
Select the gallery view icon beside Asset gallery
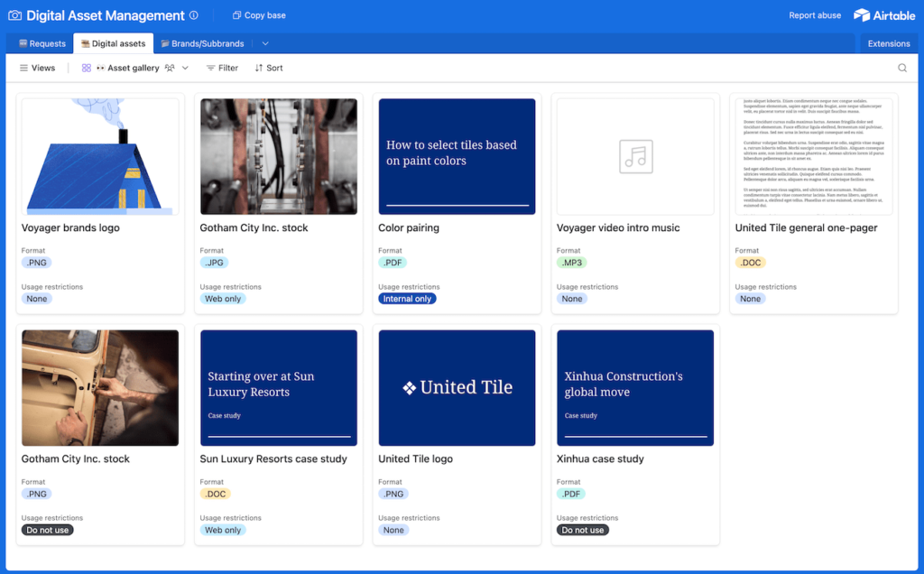pos(85,67)
